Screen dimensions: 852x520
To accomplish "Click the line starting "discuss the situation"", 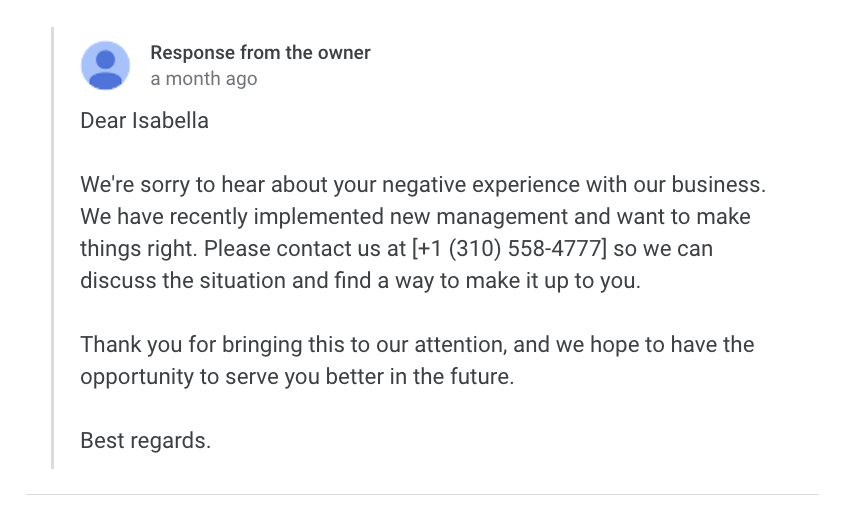I will pyautogui.click(x=360, y=280).
